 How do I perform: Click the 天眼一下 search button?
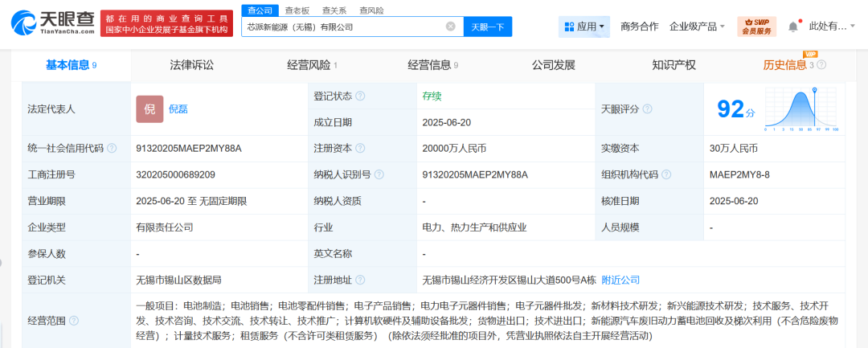tap(488, 27)
